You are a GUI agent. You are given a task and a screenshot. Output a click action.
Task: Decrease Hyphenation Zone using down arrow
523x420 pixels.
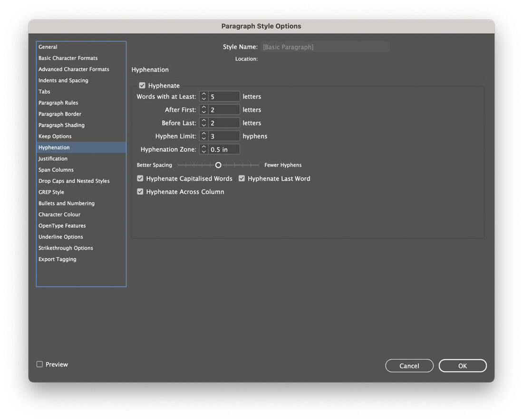(203, 151)
